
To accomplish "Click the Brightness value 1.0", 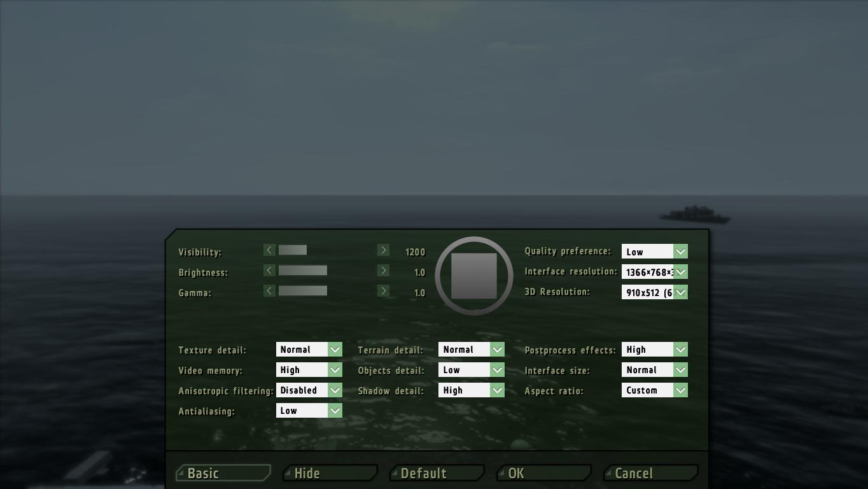I will (x=419, y=273).
